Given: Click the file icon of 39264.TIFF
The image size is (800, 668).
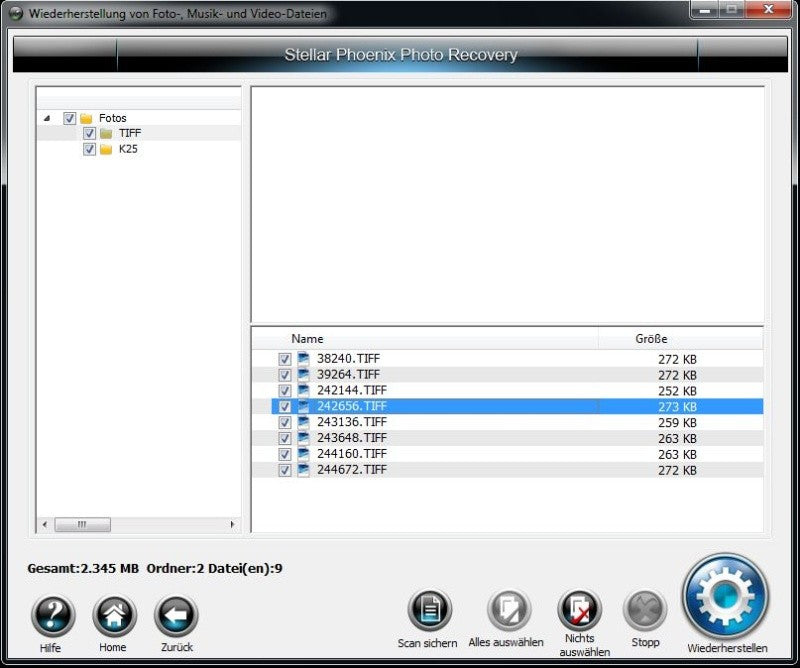Looking at the screenshot, I should [304, 375].
